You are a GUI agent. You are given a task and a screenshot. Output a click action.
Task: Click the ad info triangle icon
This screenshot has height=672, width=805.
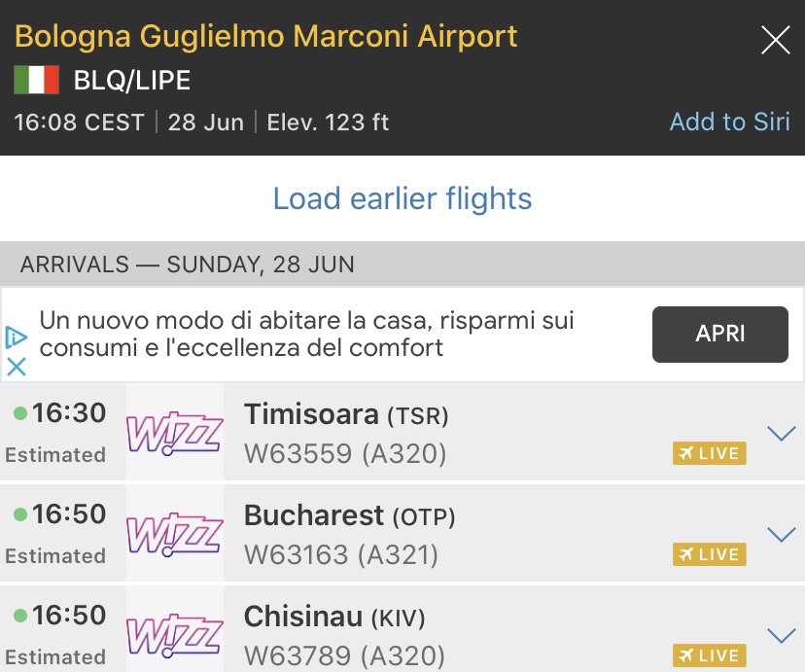(16, 337)
